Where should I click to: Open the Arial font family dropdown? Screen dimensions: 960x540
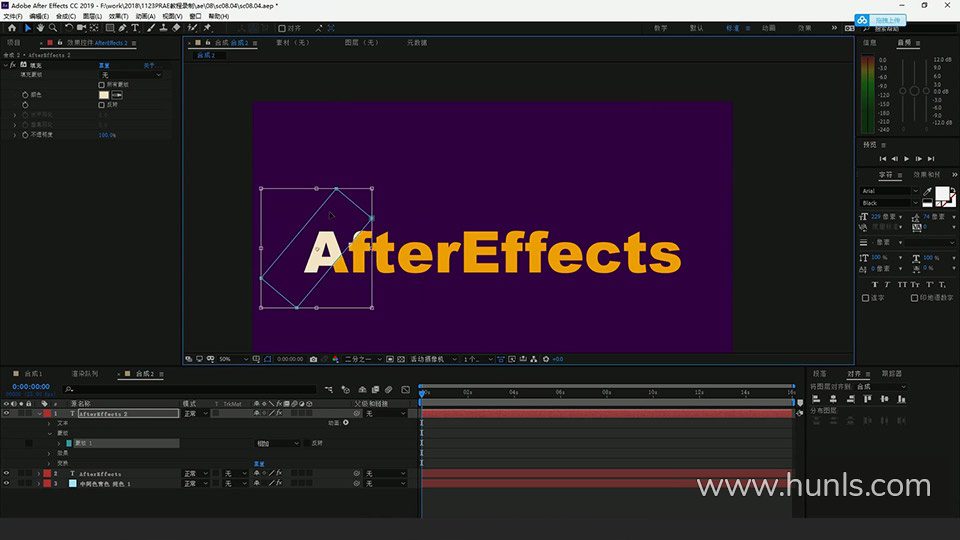pyautogui.click(x=890, y=192)
